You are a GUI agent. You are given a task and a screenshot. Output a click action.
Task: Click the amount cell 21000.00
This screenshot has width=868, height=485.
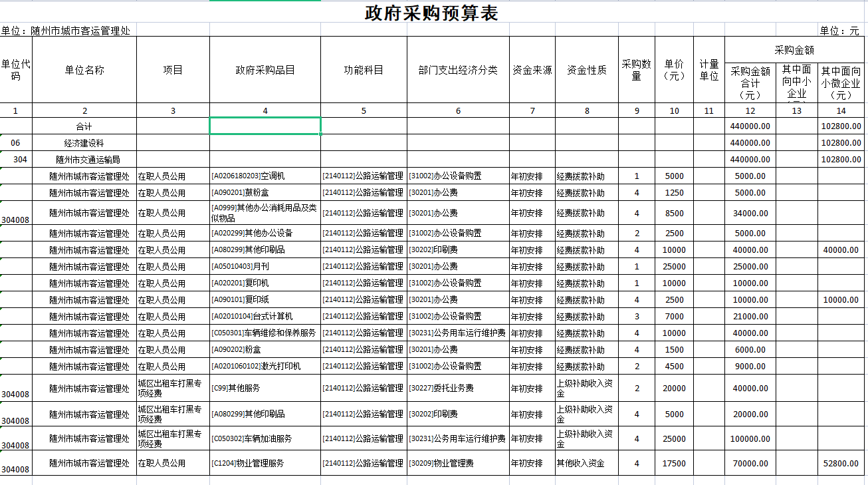[750, 316]
